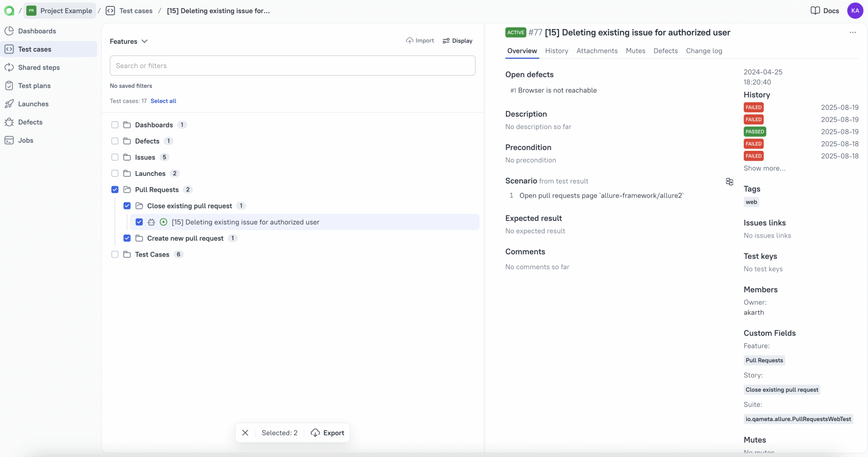868x457 pixels.
Task: Uncheck the Close existing pull request folder
Action: 126,205
